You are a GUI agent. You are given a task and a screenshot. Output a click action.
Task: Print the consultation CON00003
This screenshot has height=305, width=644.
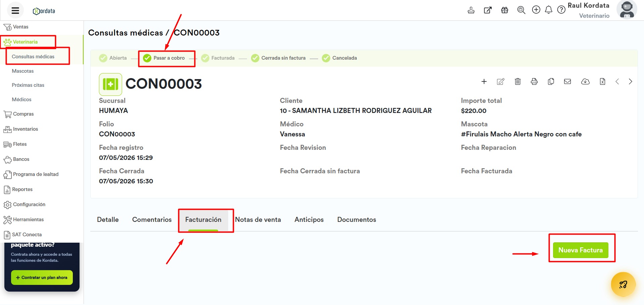coord(534,81)
